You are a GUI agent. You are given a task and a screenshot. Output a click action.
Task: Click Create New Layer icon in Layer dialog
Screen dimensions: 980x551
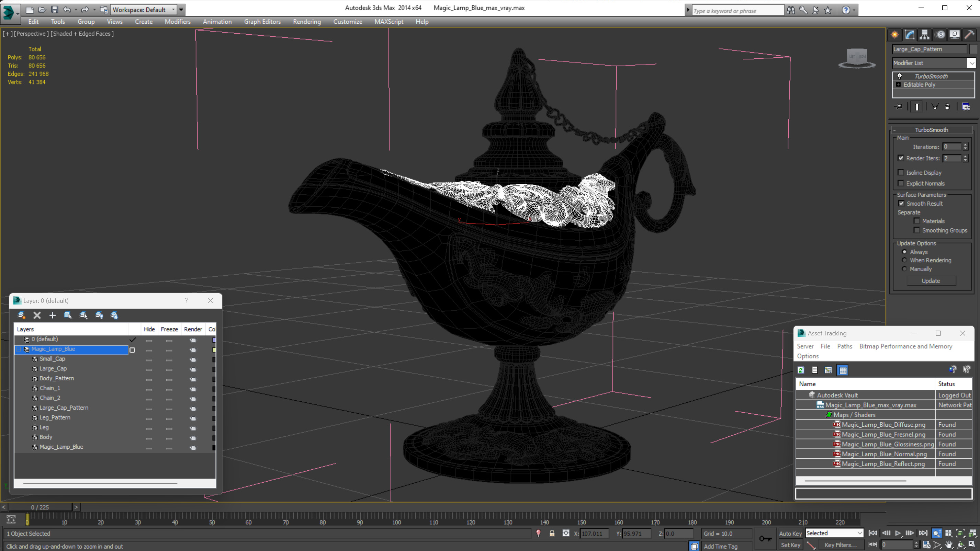21,315
